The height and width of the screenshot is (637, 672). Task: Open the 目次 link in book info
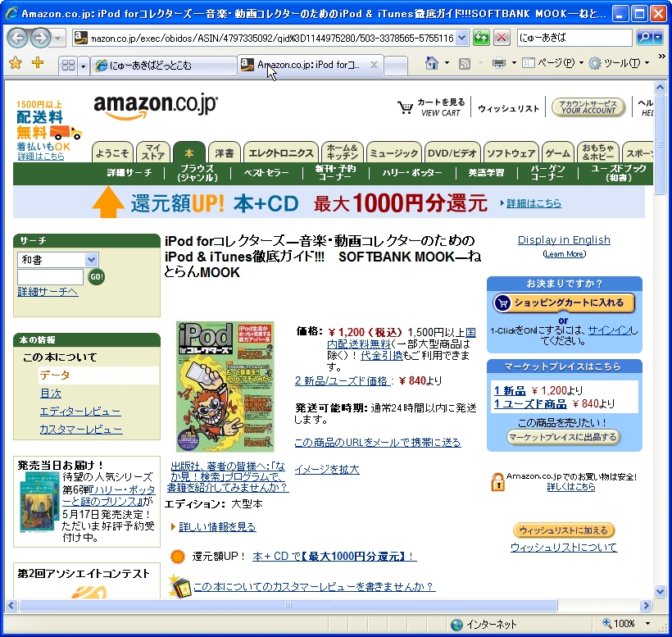pos(51,393)
